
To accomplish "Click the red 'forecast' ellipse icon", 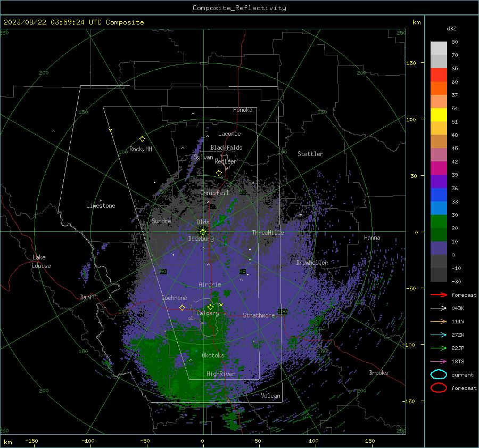I will (x=439, y=388).
